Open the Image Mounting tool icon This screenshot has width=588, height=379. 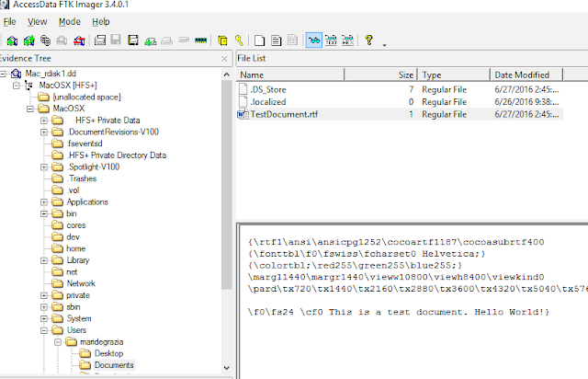tap(45, 40)
